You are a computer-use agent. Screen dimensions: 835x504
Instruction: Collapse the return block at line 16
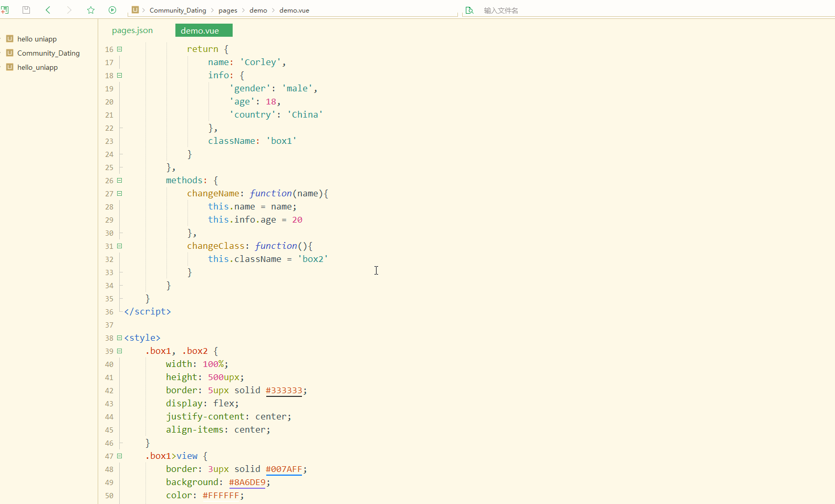pos(120,49)
